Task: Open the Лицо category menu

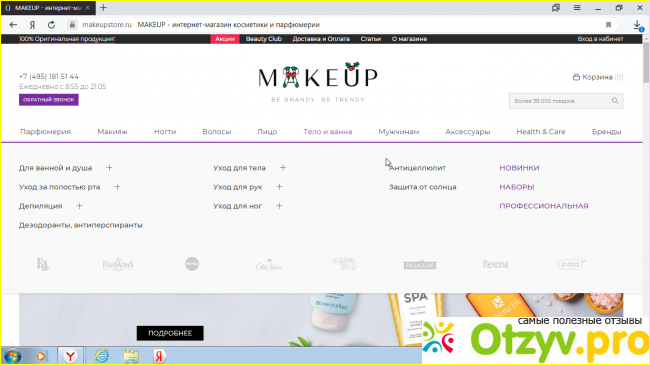Action: point(267,132)
